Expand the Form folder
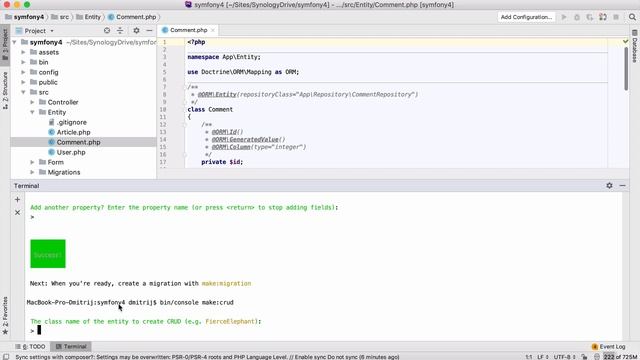Screen dimensions: 640x360 32,162
